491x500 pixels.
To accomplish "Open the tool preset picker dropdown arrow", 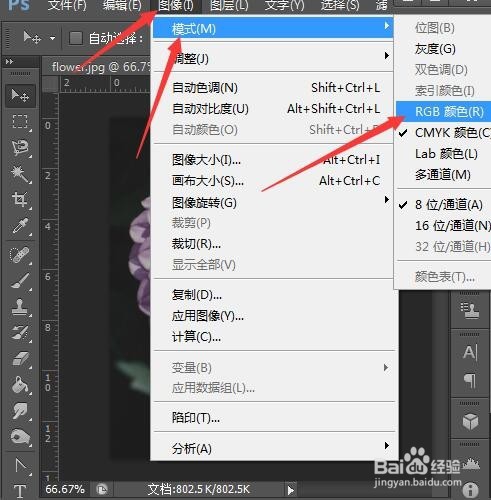I will click(x=52, y=38).
